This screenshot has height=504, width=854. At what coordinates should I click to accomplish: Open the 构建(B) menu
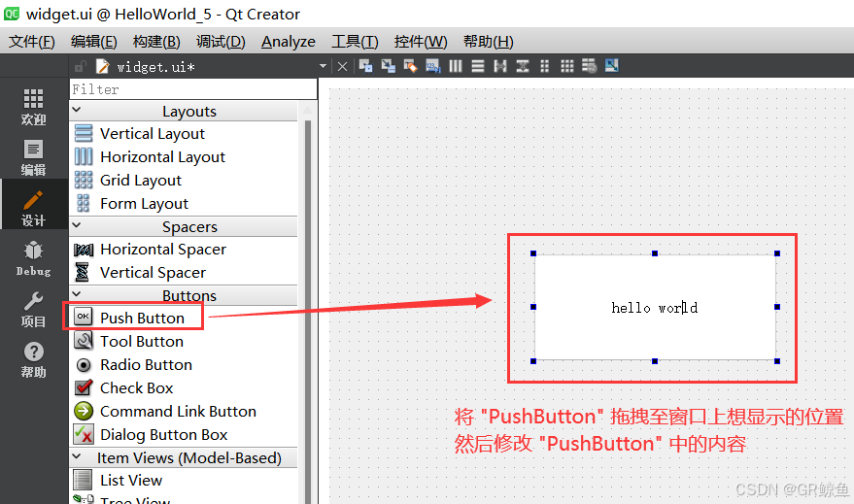click(x=156, y=42)
